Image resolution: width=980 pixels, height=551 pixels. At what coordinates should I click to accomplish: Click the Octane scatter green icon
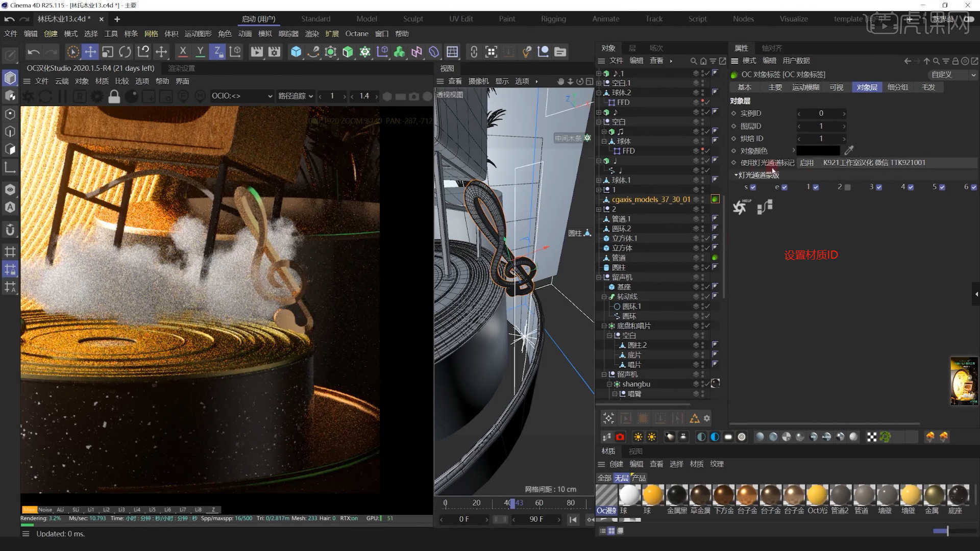886,437
